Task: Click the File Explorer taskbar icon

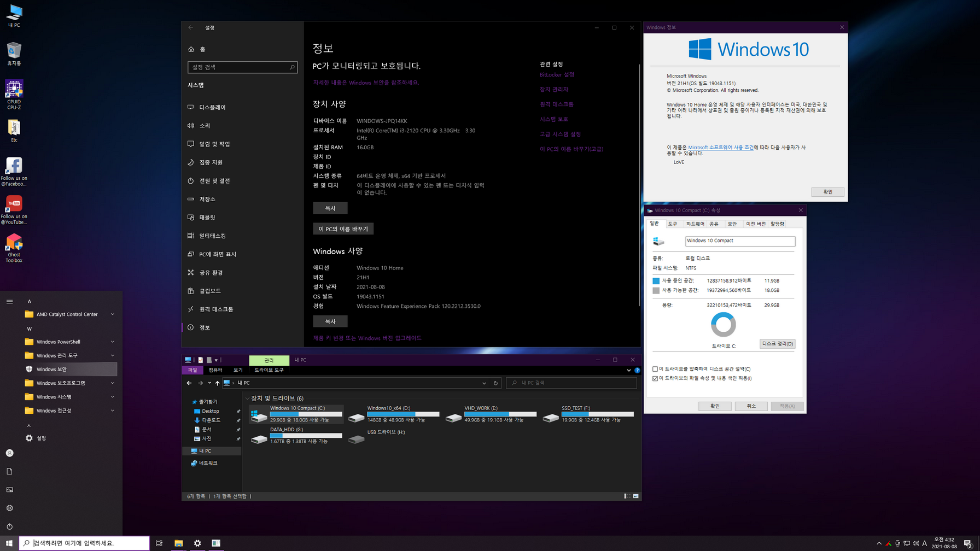Action: click(178, 543)
